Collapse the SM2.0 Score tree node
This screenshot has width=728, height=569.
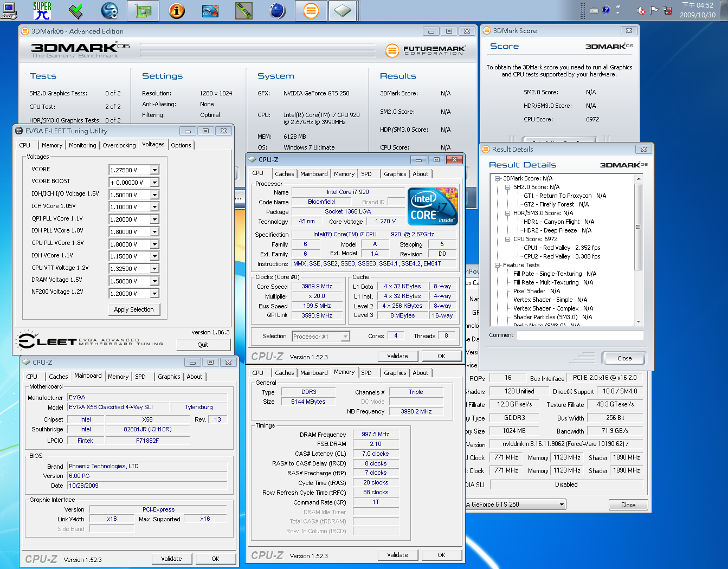point(508,187)
